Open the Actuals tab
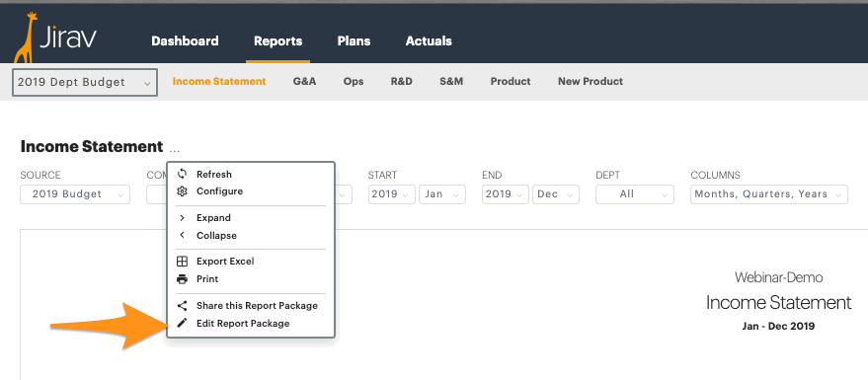The image size is (868, 380). pyautogui.click(x=429, y=40)
